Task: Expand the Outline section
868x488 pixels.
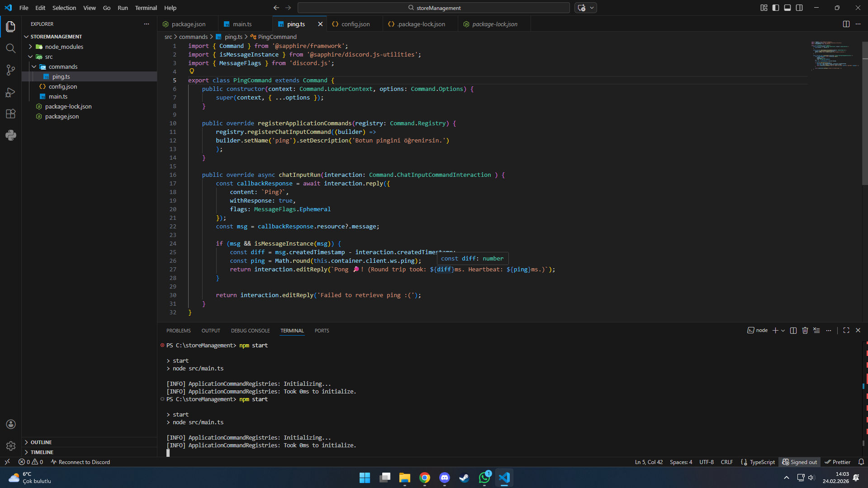Action: pyautogui.click(x=41, y=442)
